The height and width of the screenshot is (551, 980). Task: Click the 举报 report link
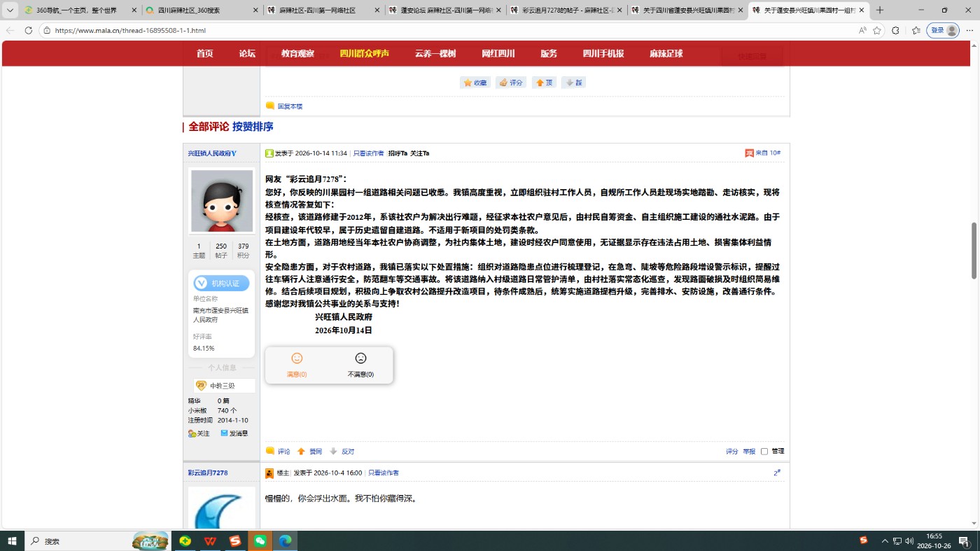coord(749,452)
